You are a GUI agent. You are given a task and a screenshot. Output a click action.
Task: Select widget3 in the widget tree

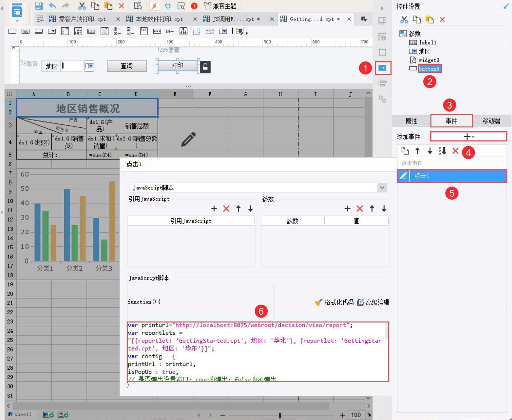(x=429, y=60)
